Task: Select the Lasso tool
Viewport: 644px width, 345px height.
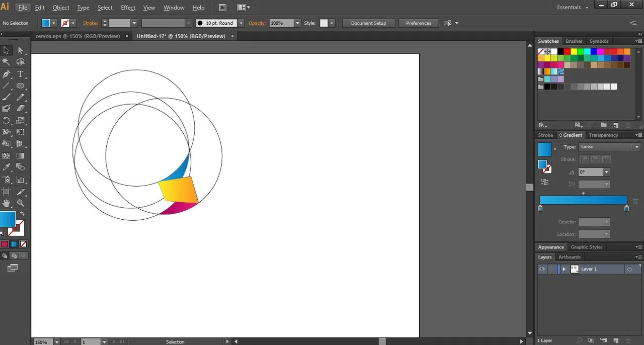Action: tap(21, 62)
